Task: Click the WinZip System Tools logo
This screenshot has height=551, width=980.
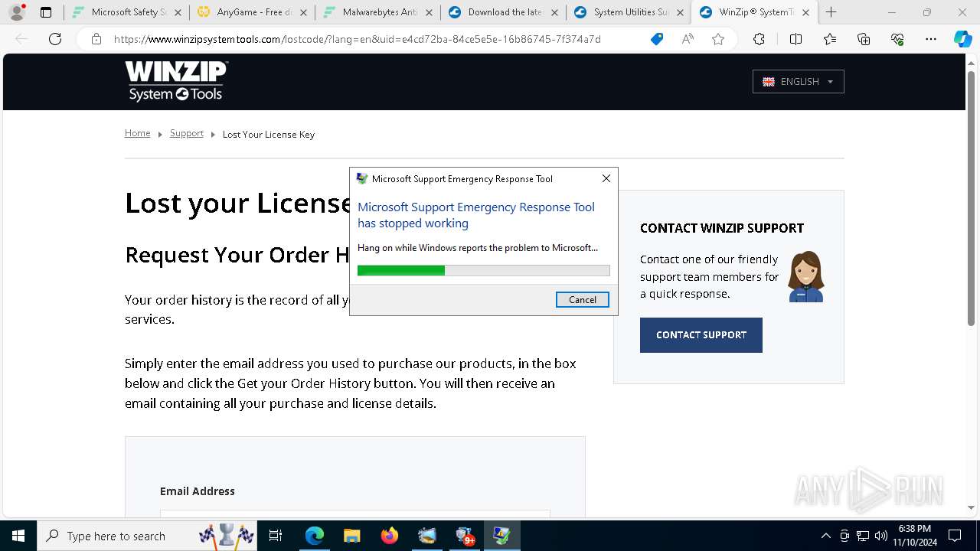Action: point(177,81)
